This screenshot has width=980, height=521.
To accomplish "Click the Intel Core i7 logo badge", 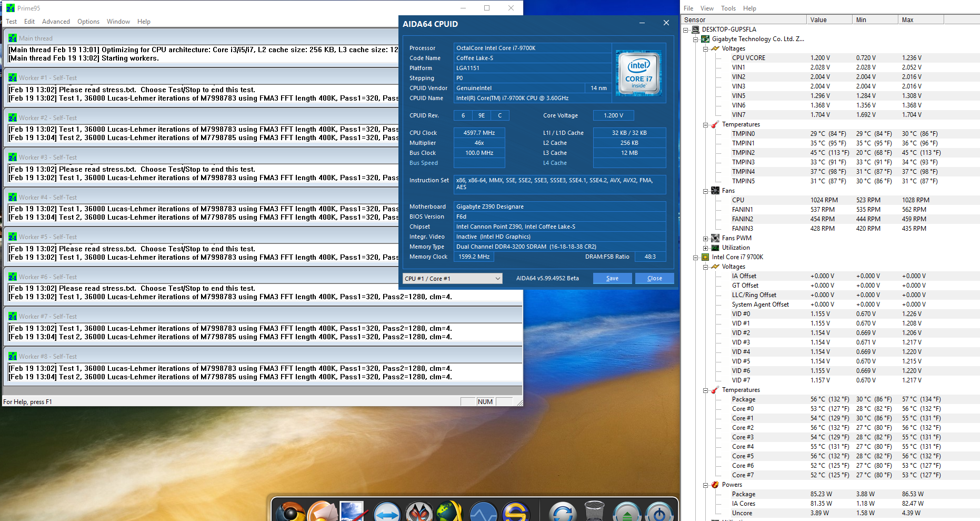I will pos(638,73).
